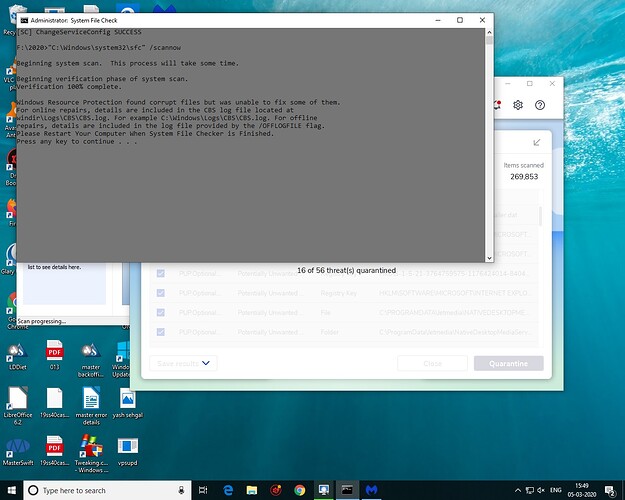The width and height of the screenshot is (625, 500).
Task: Open Malwarebytes settings gear icon
Action: click(x=518, y=105)
